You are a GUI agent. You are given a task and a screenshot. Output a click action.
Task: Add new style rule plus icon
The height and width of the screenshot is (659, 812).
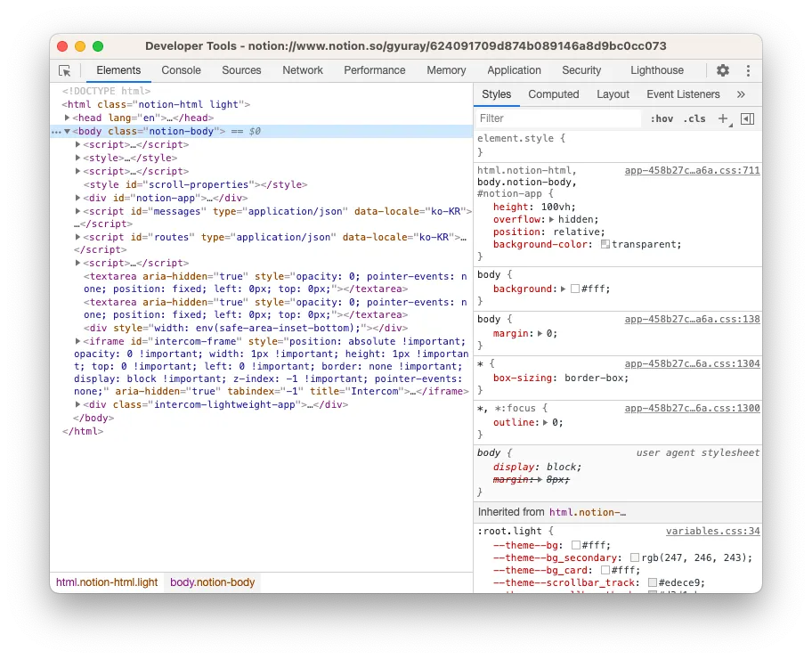click(724, 118)
